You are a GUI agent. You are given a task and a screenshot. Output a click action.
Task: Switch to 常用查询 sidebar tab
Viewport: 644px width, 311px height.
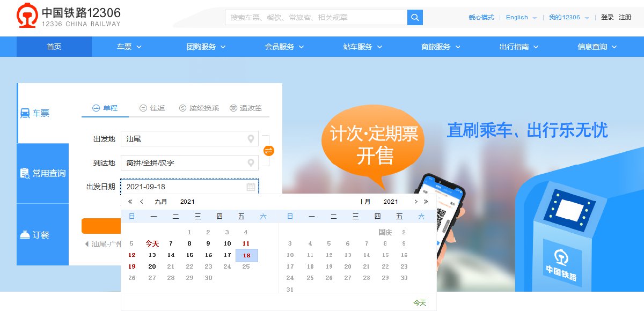coord(43,173)
